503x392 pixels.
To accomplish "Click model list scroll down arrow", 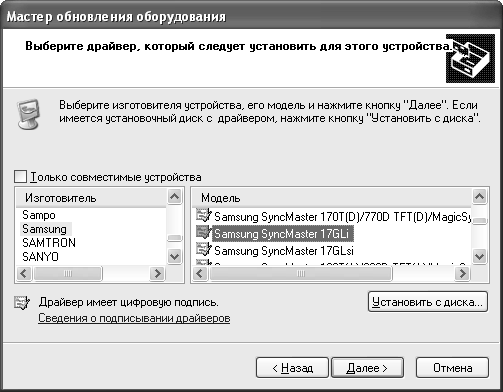I will (x=479, y=257).
